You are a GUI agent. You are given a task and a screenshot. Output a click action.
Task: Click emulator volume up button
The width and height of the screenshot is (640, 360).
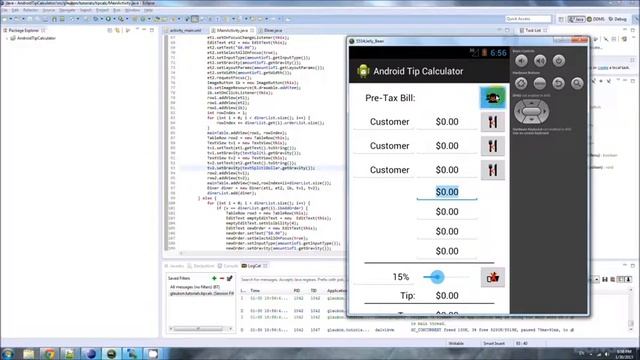(x=540, y=61)
